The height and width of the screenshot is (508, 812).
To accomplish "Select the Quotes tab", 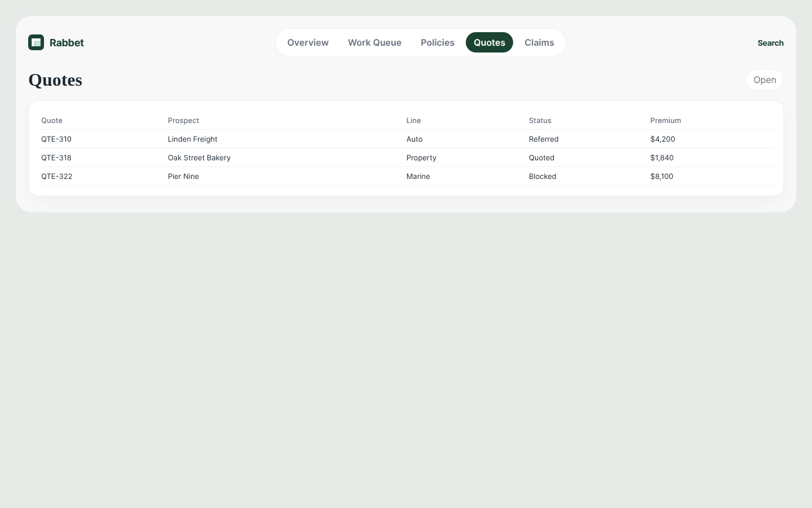I will click(489, 42).
